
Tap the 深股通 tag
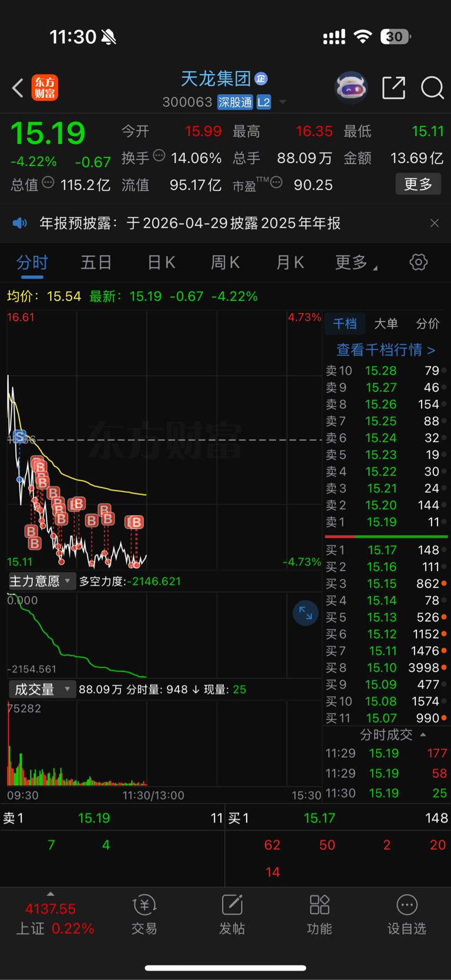pos(235,102)
